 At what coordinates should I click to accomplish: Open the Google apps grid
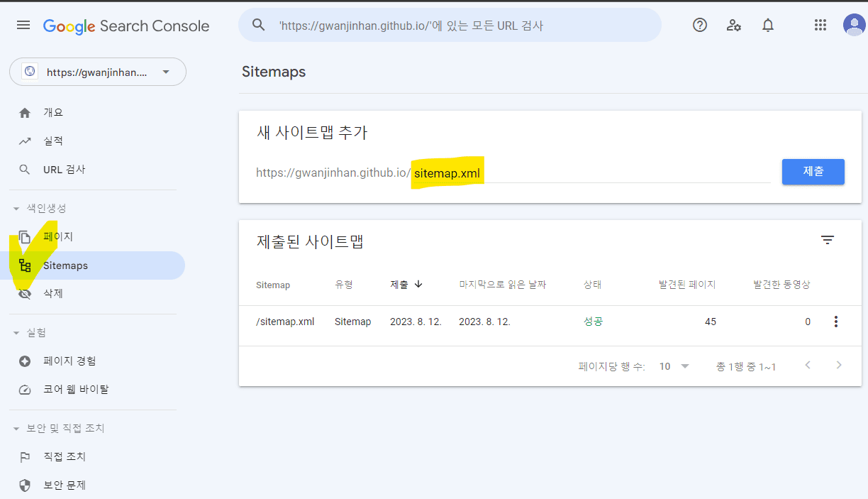[820, 26]
